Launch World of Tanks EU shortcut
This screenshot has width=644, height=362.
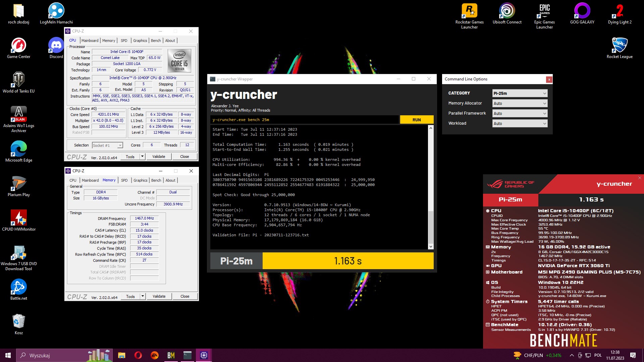pos(18,82)
